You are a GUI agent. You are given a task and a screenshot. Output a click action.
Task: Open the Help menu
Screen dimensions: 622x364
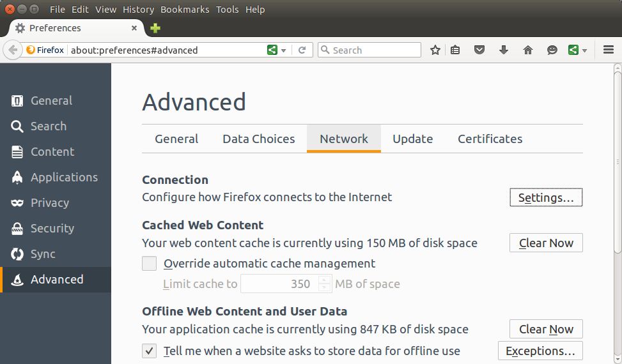coord(255,10)
